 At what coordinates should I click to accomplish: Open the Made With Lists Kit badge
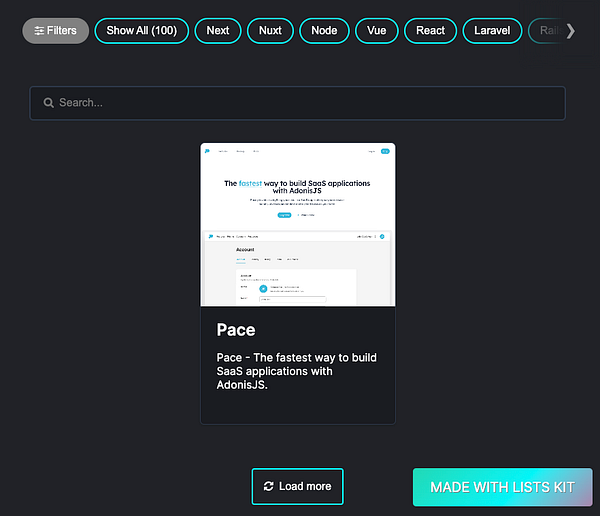(502, 487)
